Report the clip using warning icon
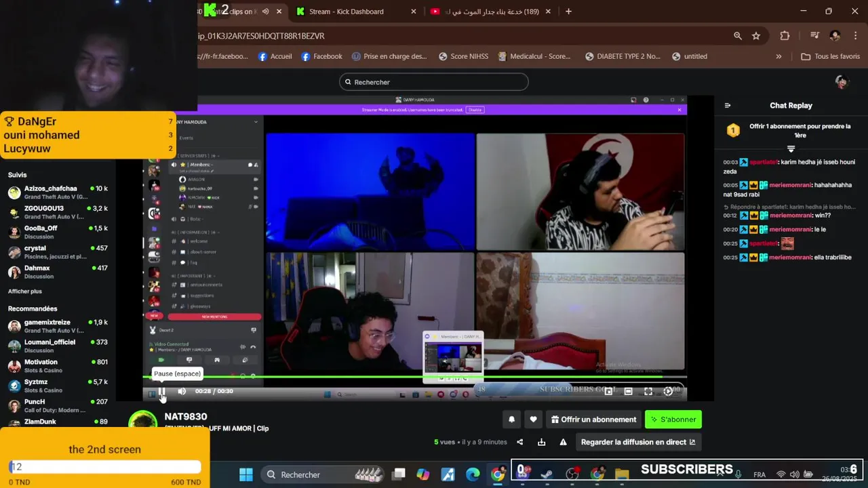This screenshot has width=868, height=488. click(x=563, y=442)
